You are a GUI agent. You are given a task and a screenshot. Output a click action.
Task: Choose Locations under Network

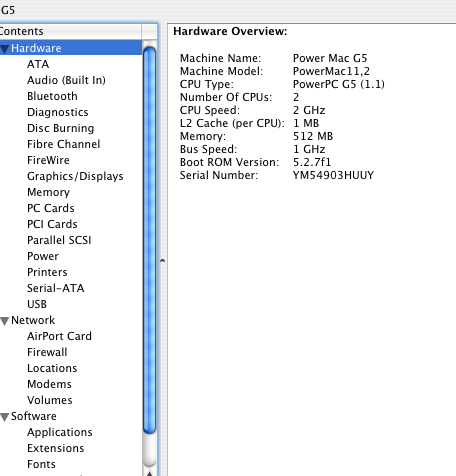click(x=52, y=368)
